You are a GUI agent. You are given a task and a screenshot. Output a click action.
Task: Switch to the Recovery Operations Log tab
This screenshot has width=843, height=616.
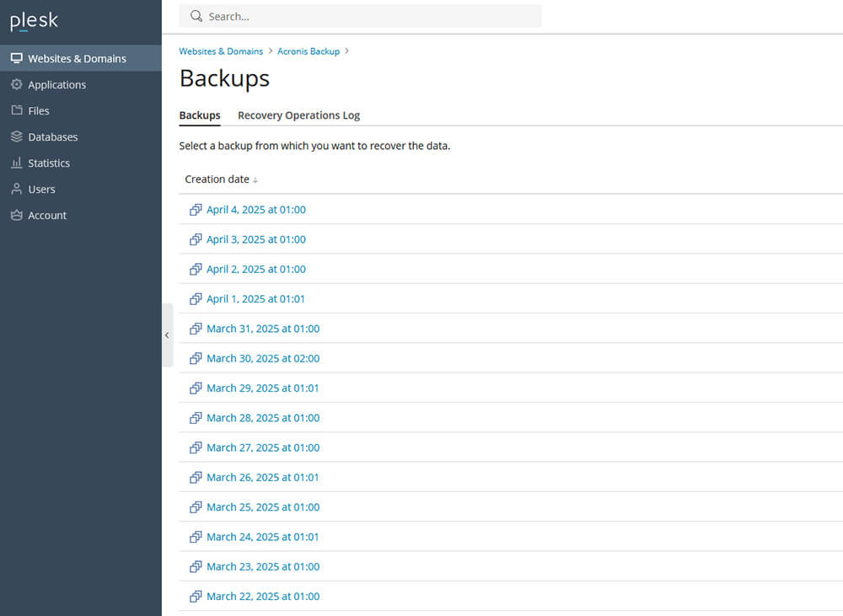(298, 115)
